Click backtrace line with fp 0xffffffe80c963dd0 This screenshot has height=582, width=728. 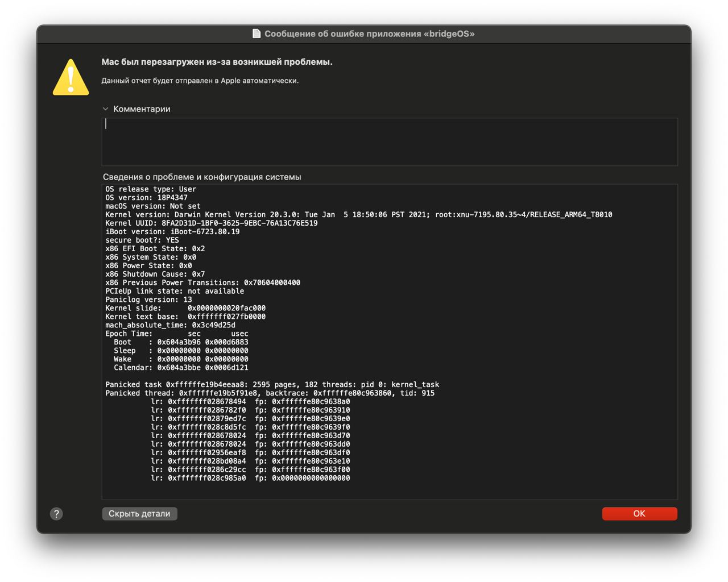(251, 445)
